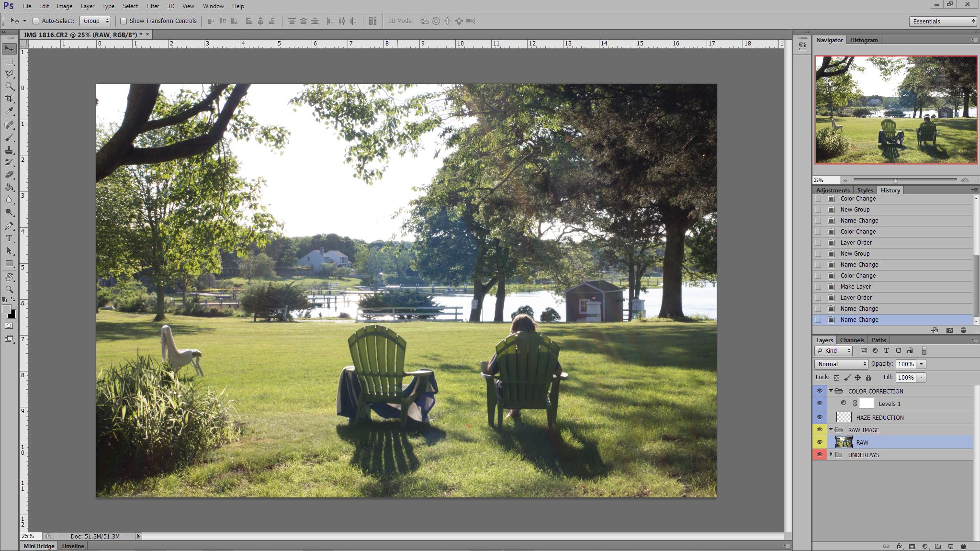Click the Lasso tool icon
The width and height of the screenshot is (980, 551).
pyautogui.click(x=9, y=74)
